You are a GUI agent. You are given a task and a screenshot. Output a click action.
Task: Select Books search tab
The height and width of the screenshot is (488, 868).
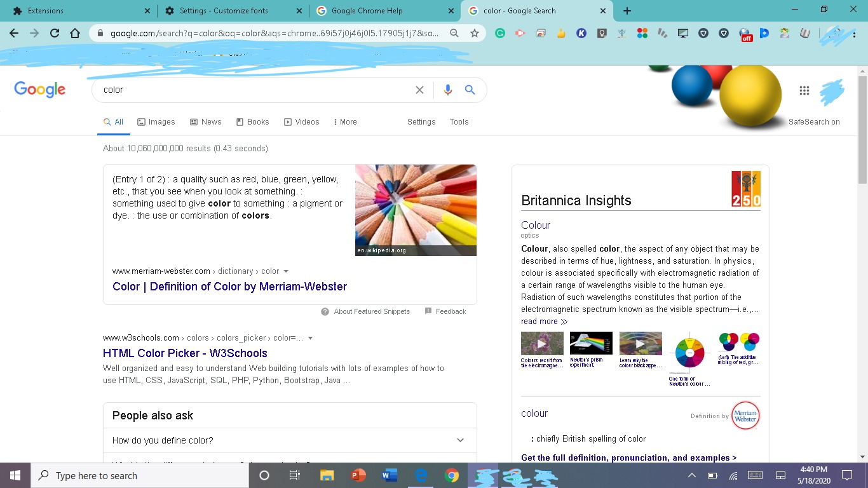click(x=253, y=122)
